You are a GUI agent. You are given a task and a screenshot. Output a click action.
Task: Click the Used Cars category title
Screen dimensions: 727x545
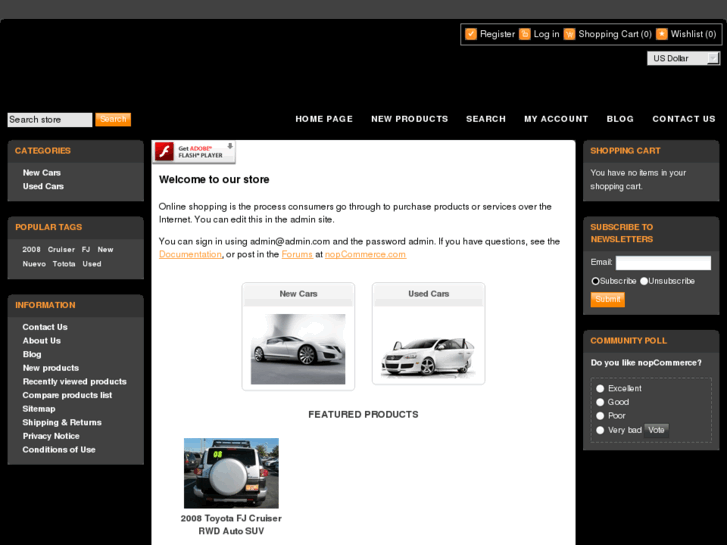[x=428, y=294]
